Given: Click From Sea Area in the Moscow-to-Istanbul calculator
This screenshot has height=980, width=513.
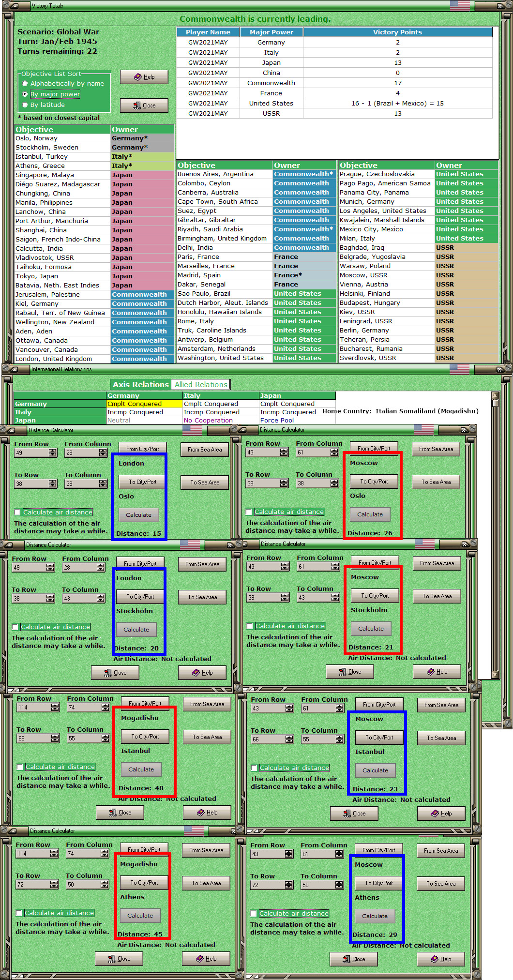Looking at the screenshot, I should point(441,705).
